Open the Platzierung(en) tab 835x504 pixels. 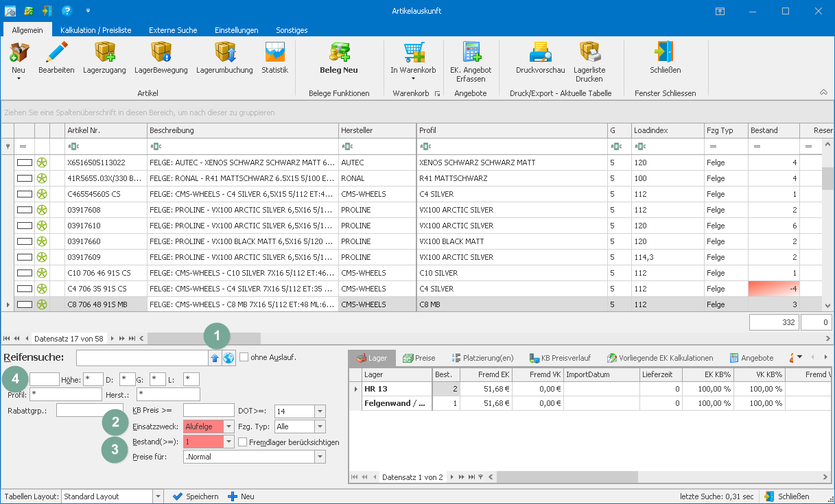(482, 358)
